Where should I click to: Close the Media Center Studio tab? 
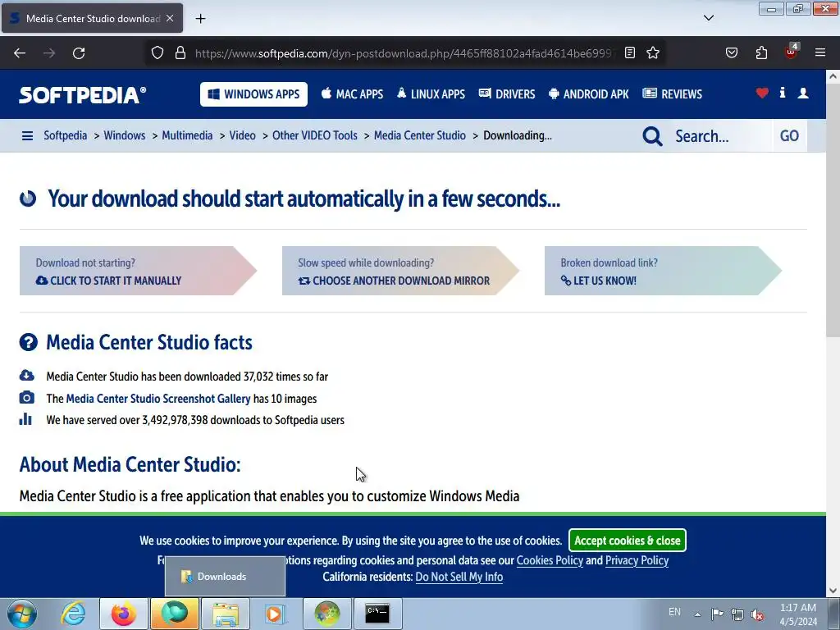pos(170,18)
